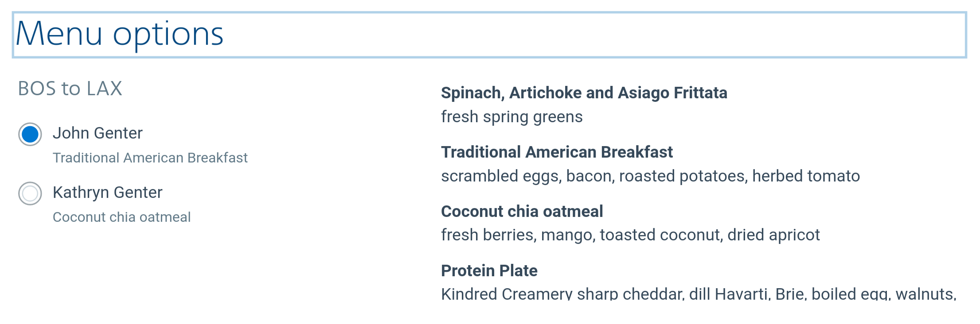The width and height of the screenshot is (980, 324).
Task: Click the scrambled eggs text in description
Action: pos(501,176)
